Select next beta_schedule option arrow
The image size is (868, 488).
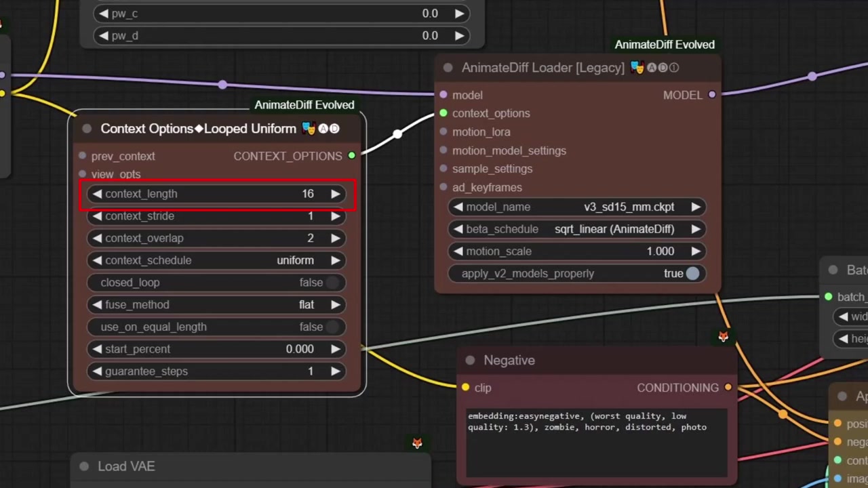(695, 229)
